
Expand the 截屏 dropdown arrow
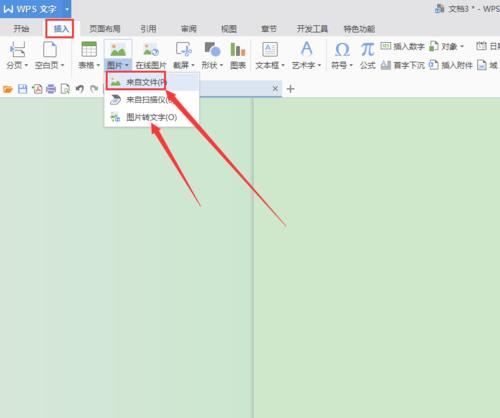pos(193,65)
